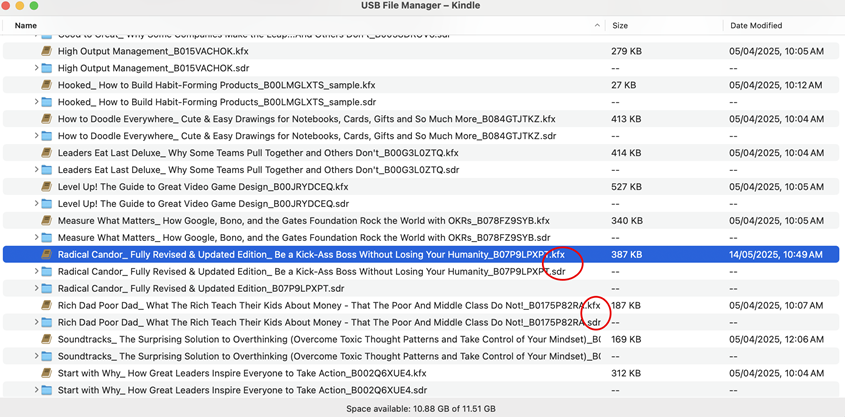Click the date 05/04/2025, 10:07 AM
This screenshot has height=417, width=845.
pyautogui.click(x=776, y=305)
